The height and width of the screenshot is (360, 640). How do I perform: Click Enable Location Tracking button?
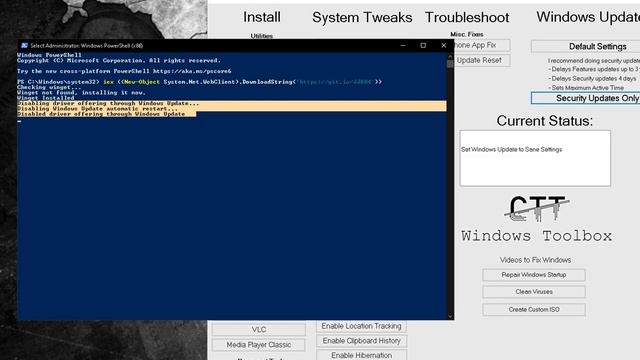pos(361,326)
